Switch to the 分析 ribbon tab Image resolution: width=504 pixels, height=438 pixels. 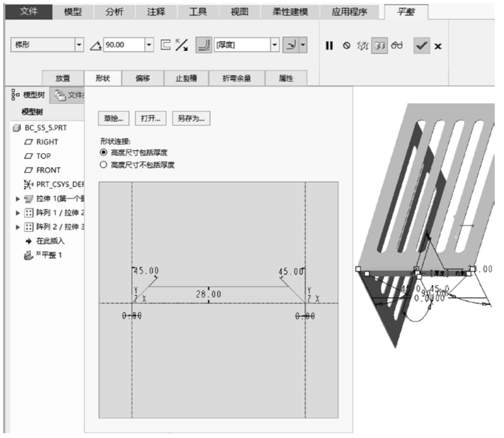pyautogui.click(x=114, y=12)
